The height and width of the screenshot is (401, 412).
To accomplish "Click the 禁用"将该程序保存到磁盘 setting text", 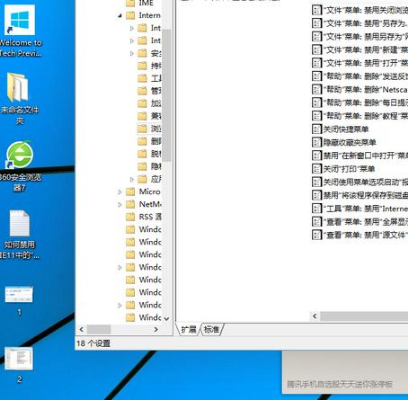I will (x=365, y=195).
